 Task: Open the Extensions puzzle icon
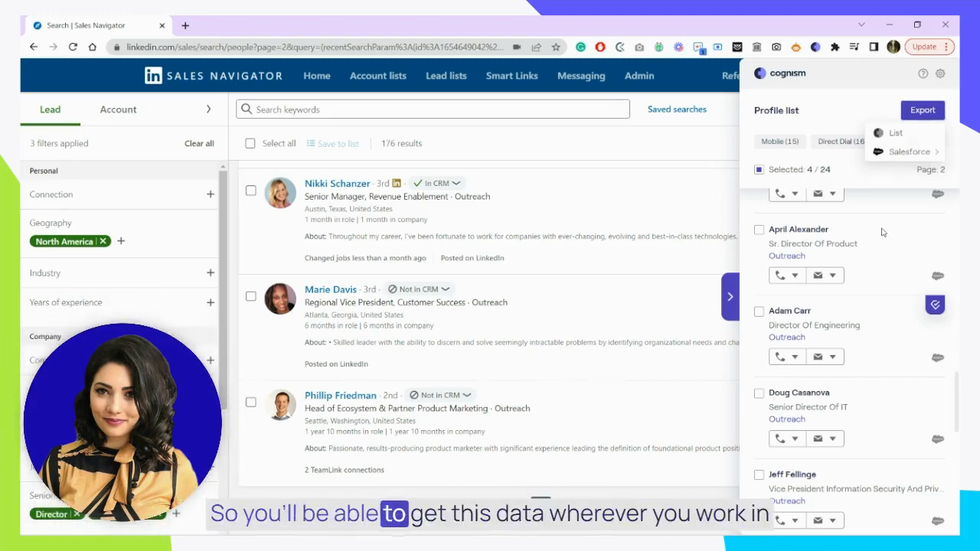pos(835,47)
